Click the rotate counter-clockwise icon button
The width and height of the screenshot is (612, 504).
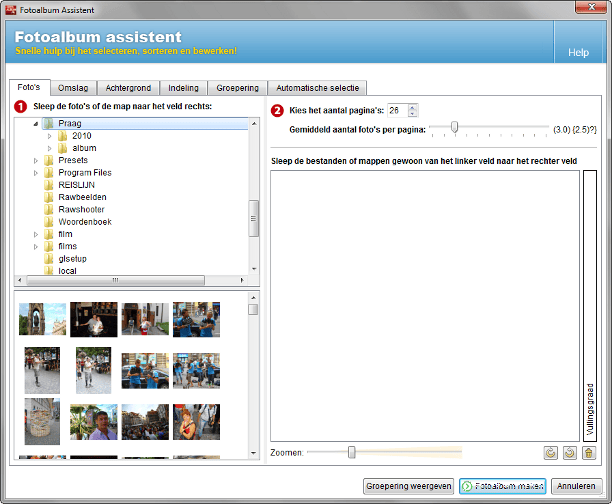click(569, 453)
